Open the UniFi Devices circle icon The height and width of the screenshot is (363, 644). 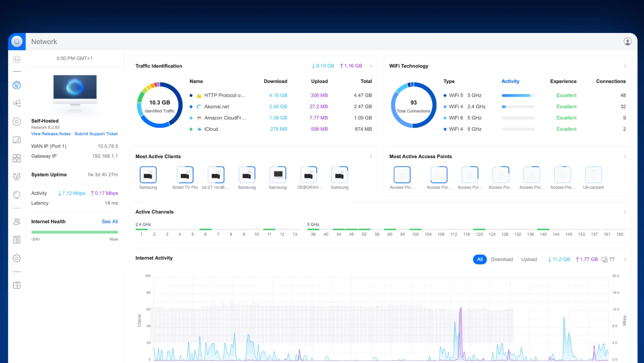click(x=17, y=122)
